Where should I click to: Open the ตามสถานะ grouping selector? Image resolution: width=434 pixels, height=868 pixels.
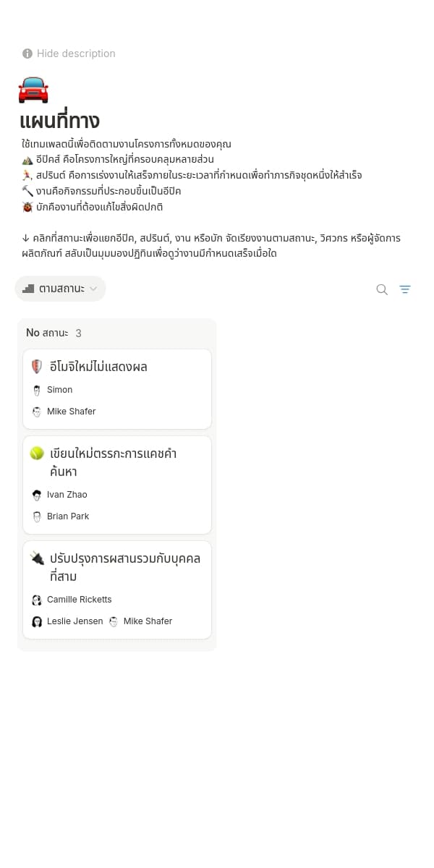pyautogui.click(x=60, y=288)
